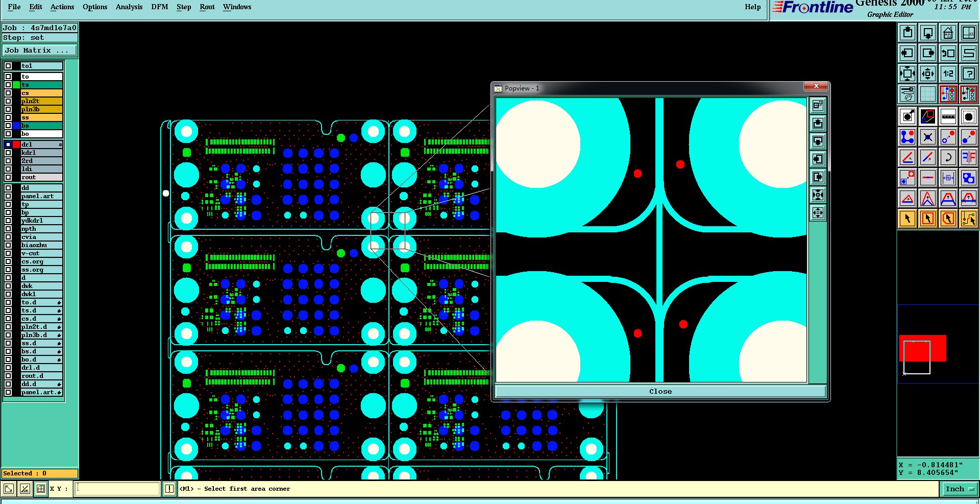
Task: Click the Close button in Popview window
Action: tap(660, 391)
